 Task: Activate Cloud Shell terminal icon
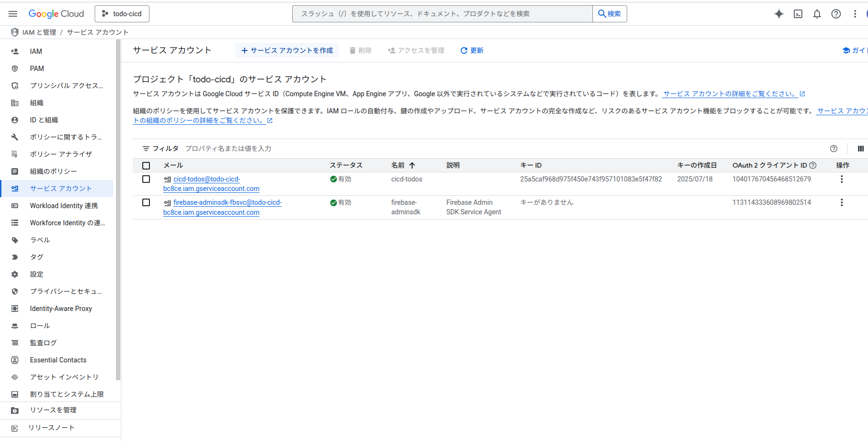tap(798, 14)
